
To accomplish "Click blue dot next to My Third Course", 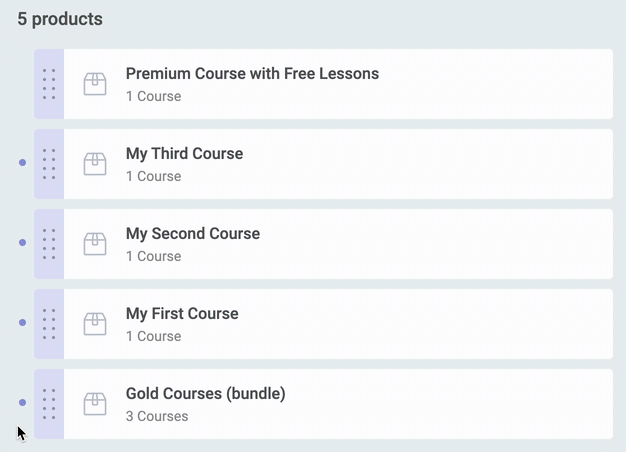I will (x=23, y=163).
